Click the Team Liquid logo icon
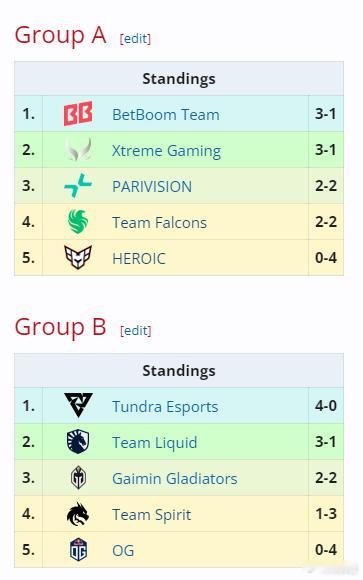This screenshot has height=580, width=363. click(x=78, y=441)
